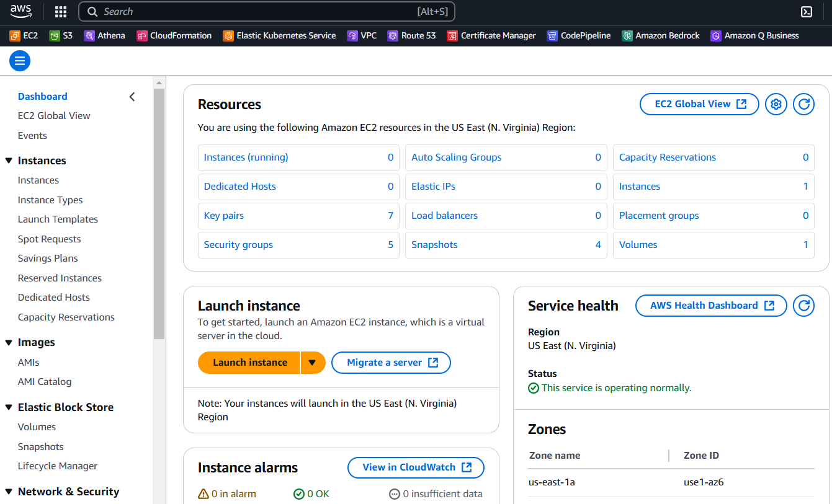Refresh the Resources panel
The width and height of the screenshot is (832, 504).
coord(803,104)
